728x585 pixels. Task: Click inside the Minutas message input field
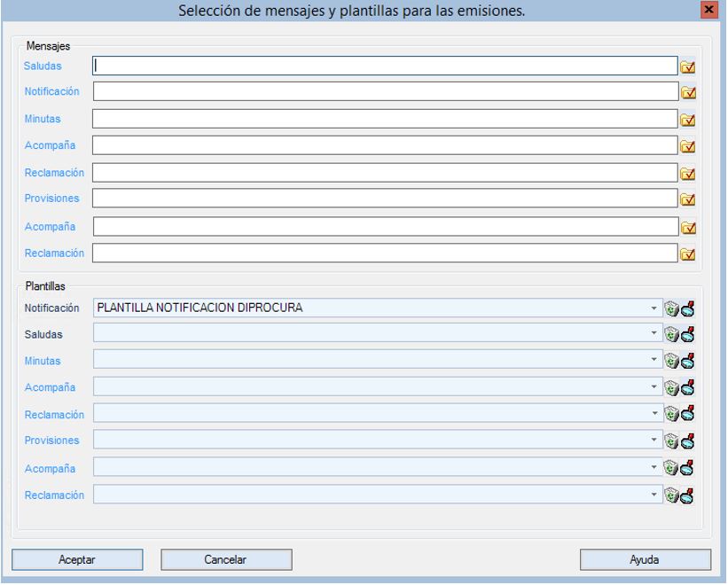click(385, 119)
